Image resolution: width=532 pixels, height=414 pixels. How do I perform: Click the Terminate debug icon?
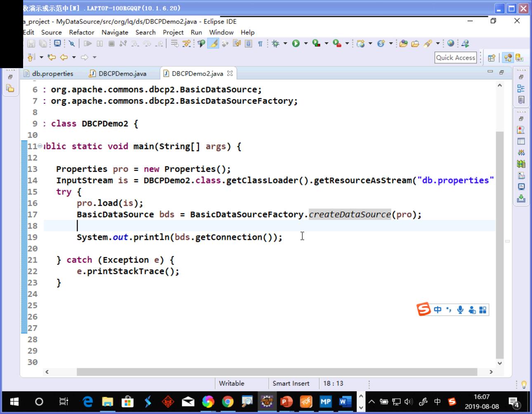pos(111,43)
